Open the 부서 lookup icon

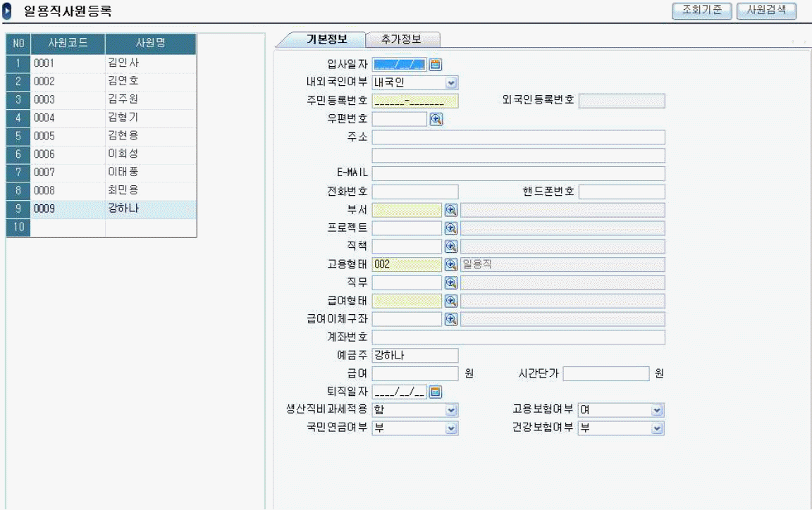(451, 210)
